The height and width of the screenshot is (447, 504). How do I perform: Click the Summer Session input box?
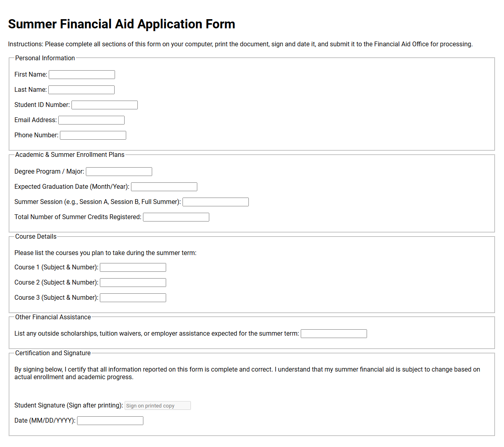pyautogui.click(x=216, y=202)
